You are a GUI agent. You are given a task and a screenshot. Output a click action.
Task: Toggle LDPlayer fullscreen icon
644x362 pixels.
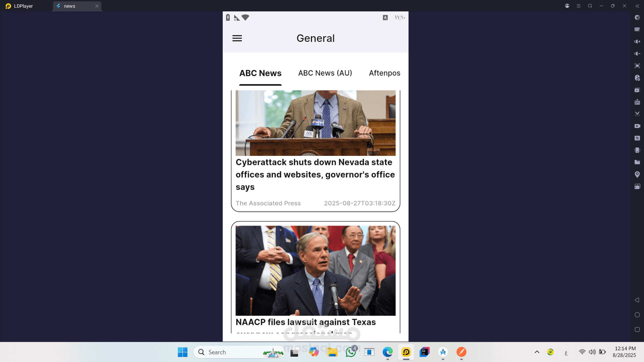pos(637,66)
